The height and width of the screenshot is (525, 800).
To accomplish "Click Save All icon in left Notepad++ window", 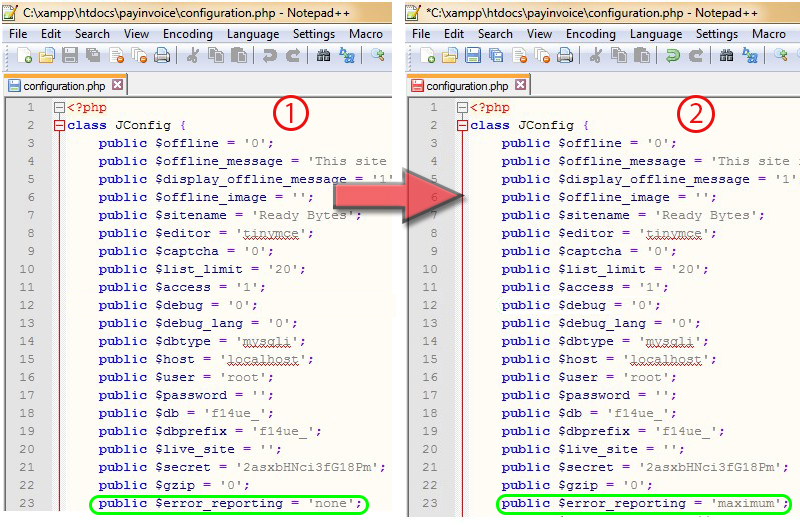I will coord(93,55).
